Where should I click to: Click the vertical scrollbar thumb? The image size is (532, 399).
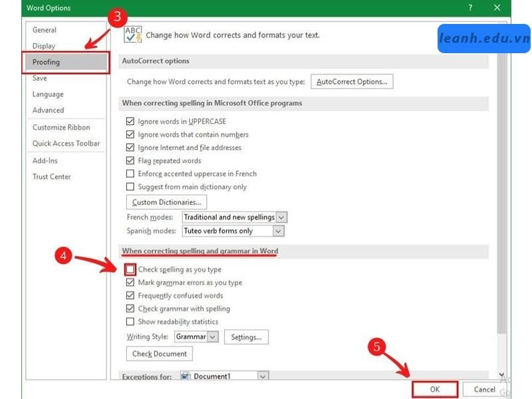pos(501,194)
